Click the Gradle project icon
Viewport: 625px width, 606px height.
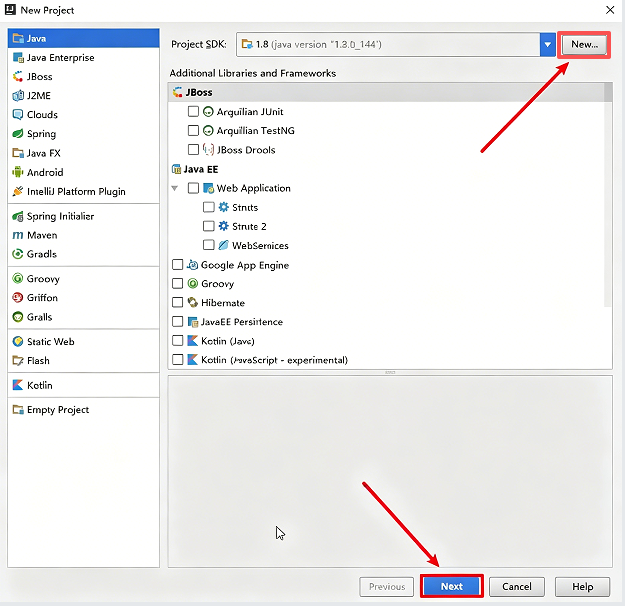click(18, 254)
